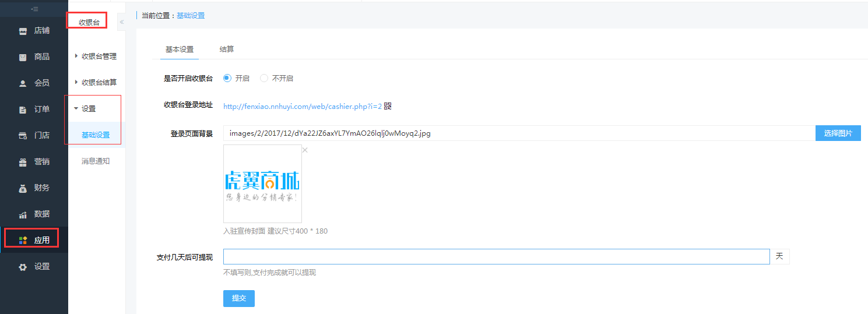The width and height of the screenshot is (868, 314).
Task: Open the 营销 marketing gift icon
Action: (x=23, y=162)
